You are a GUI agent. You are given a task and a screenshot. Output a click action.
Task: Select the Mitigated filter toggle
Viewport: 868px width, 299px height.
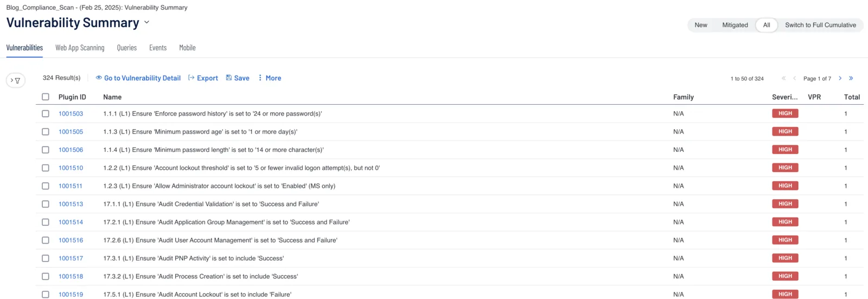pos(735,25)
